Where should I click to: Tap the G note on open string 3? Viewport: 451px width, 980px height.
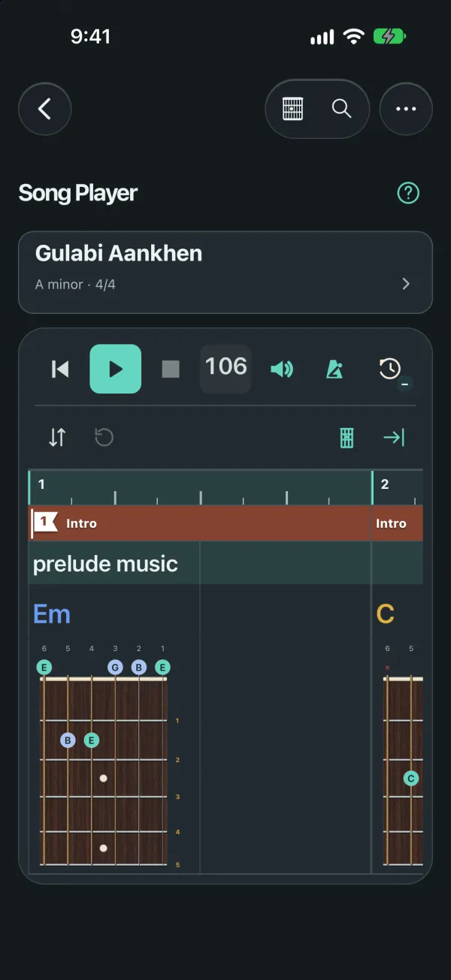click(x=115, y=667)
